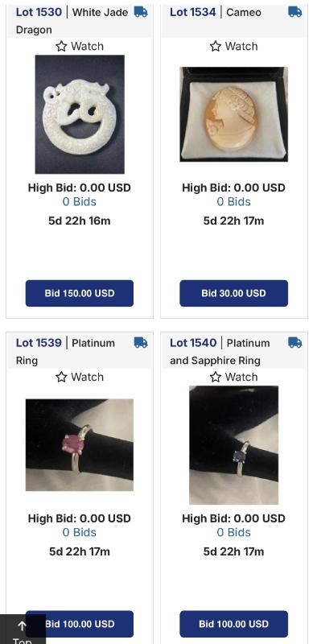The image size is (317, 644).
Task: Click the shipping truck icon for Lot 1539
Action: click(141, 343)
